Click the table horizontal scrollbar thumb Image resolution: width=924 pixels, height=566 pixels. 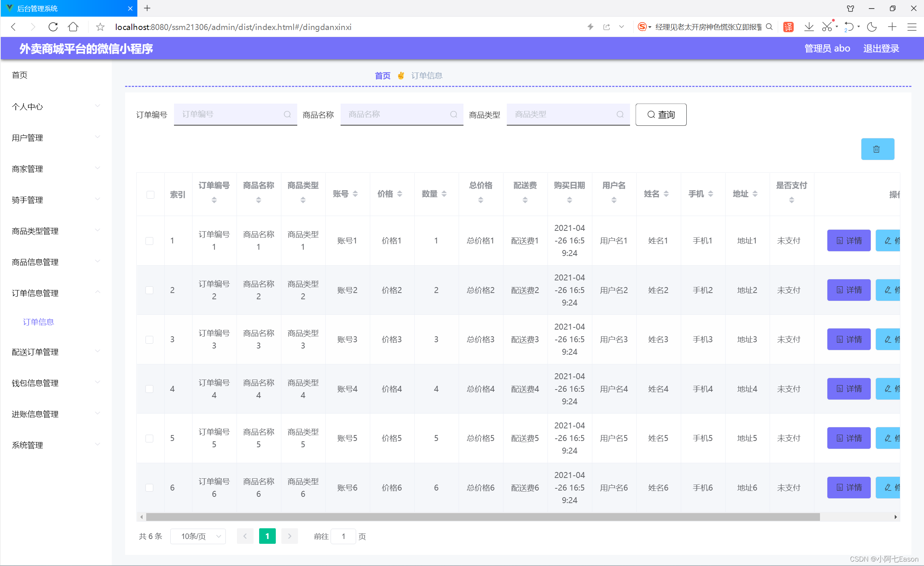click(483, 517)
